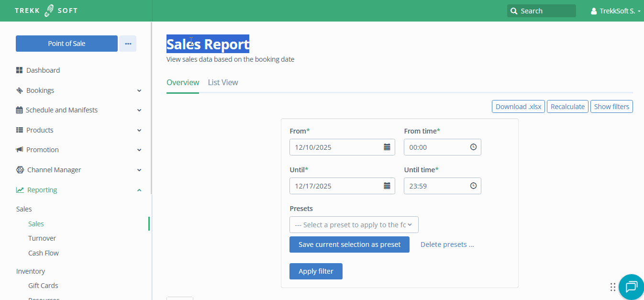Click the TrekkSoft logo in header
Image resolution: width=644 pixels, height=300 pixels.
click(x=46, y=11)
